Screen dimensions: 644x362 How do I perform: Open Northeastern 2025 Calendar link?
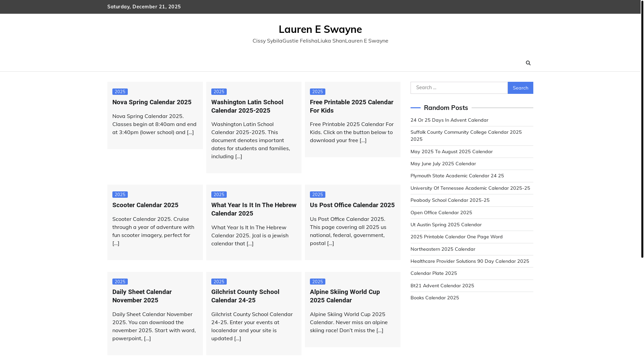tap(443, 249)
